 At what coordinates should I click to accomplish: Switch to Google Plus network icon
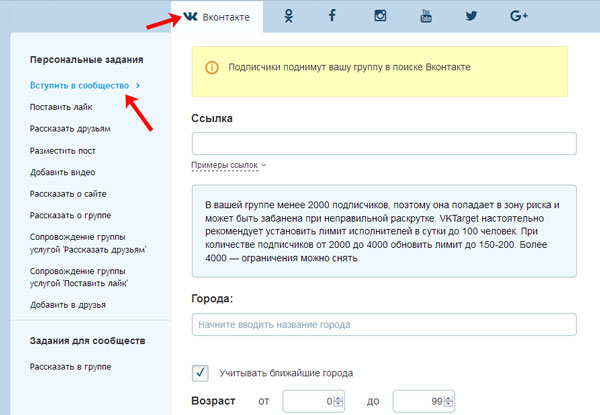point(519,16)
